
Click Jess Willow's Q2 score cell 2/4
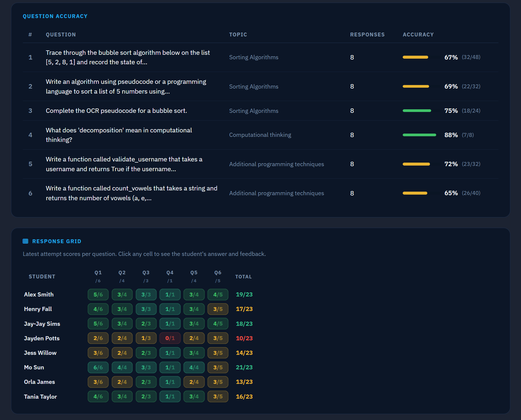[x=122, y=353]
